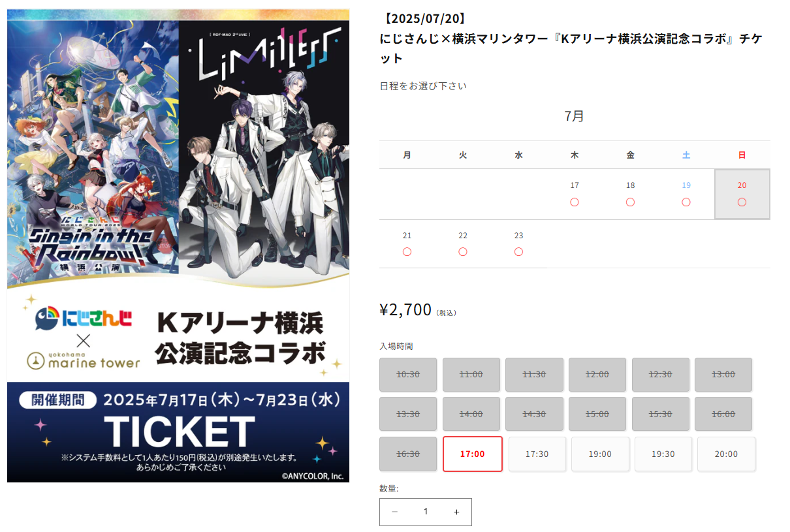
Task: Open the collaboration ticket poster image
Action: (178, 245)
